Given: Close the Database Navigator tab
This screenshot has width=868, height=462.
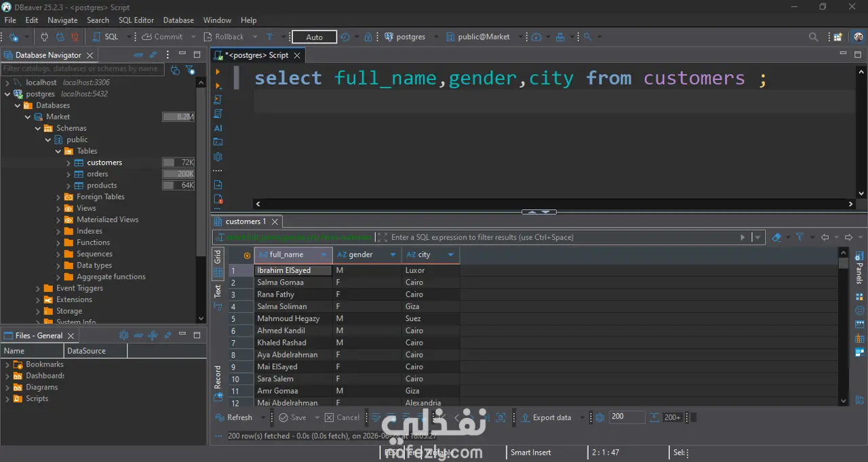Looking at the screenshot, I should point(90,55).
